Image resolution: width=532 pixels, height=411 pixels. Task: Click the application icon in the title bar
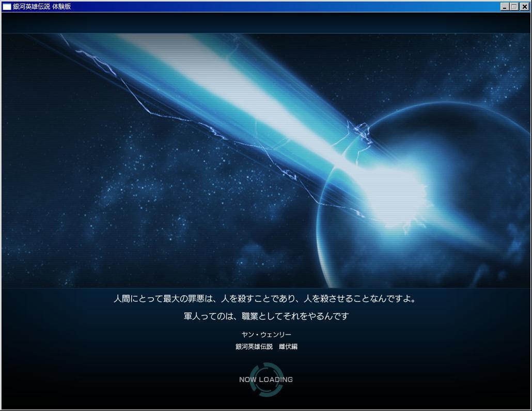pyautogui.click(x=7, y=7)
